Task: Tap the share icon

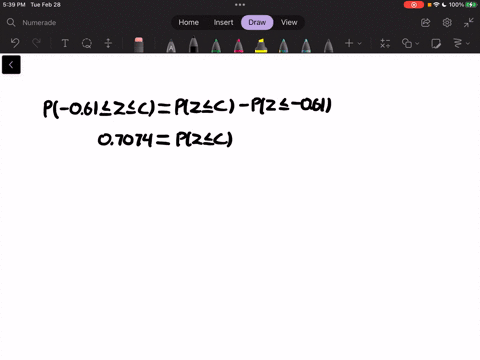Action: click(x=426, y=23)
